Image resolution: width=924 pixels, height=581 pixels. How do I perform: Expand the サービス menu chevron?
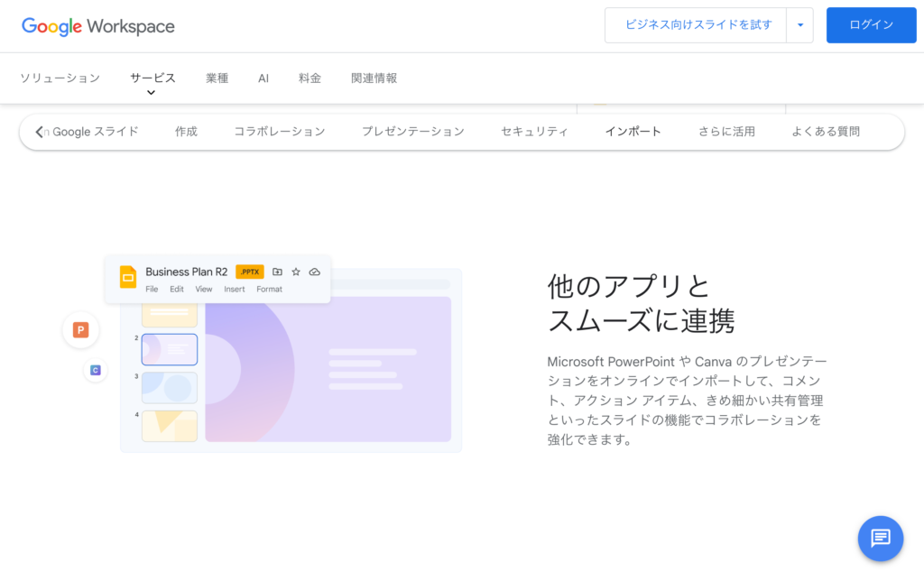pos(152,93)
